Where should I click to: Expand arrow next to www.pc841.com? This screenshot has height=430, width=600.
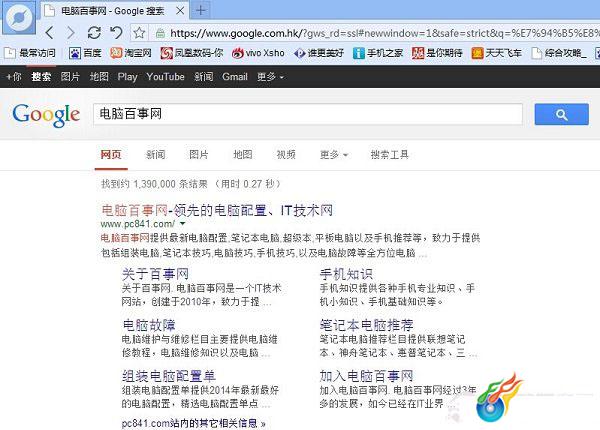[x=183, y=223]
